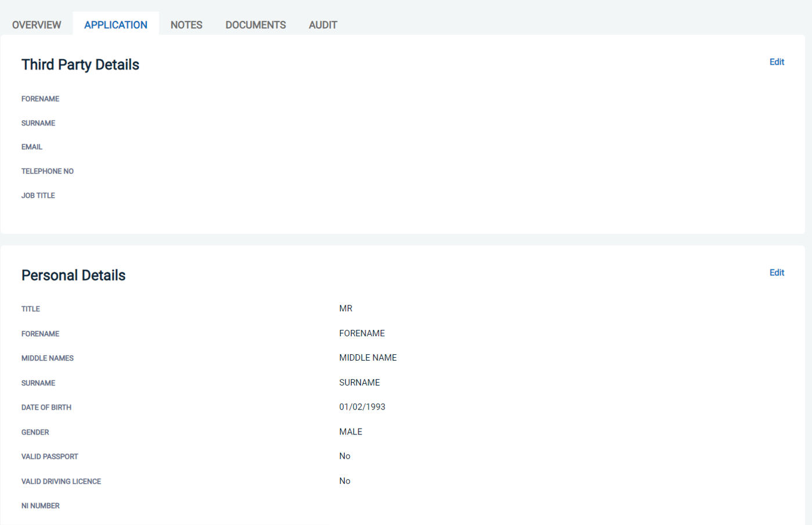The width and height of the screenshot is (812, 525).
Task: Click the Telephone No field label
Action: coord(48,171)
